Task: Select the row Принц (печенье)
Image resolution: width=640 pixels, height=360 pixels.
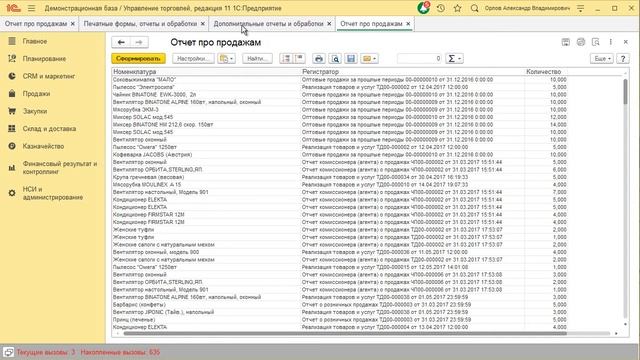Action: click(340, 320)
